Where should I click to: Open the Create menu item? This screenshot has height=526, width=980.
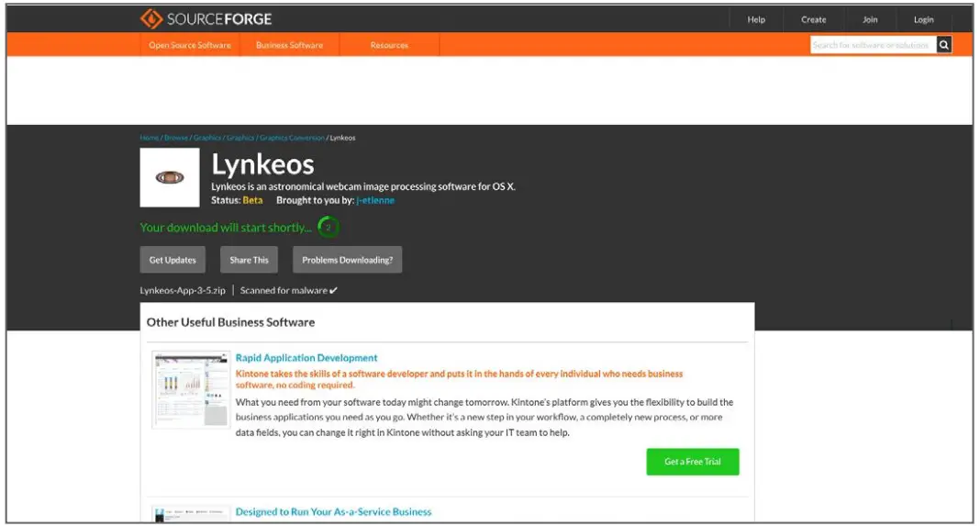pyautogui.click(x=813, y=19)
